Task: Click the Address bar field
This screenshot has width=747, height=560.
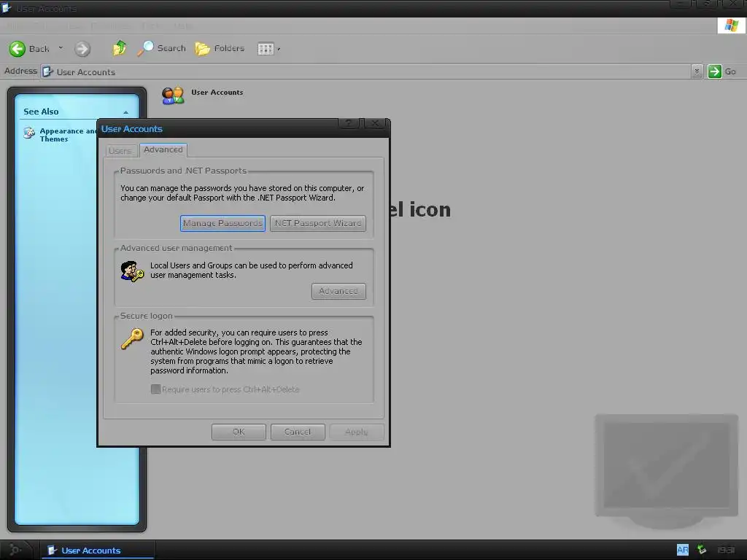Action: 365,71
